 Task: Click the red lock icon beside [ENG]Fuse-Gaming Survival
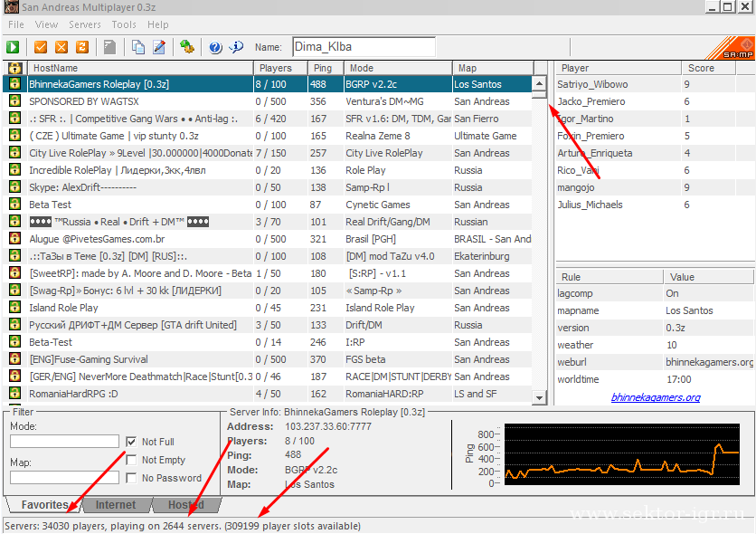tap(15, 359)
